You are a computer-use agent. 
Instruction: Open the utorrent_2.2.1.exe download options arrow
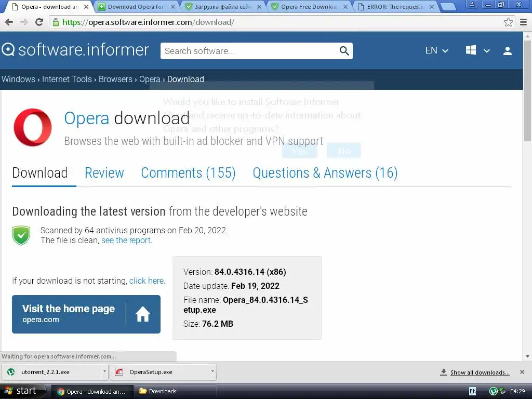point(104,372)
